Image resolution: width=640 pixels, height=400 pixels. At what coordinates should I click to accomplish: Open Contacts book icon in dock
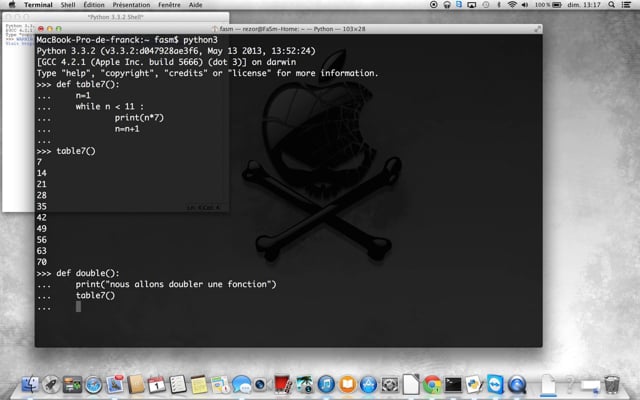(136, 384)
